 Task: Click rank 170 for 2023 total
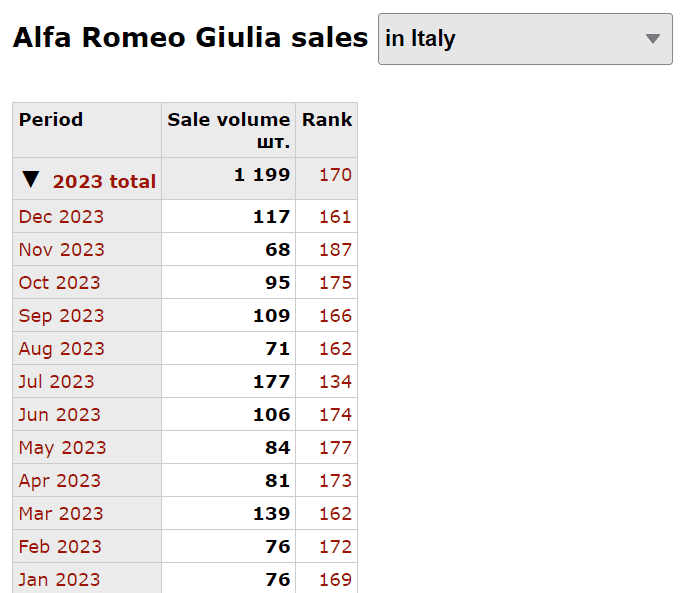(x=335, y=175)
